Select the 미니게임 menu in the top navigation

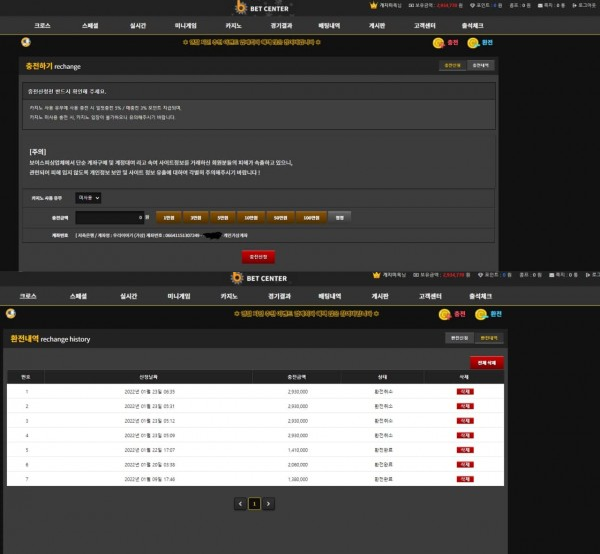point(186,26)
